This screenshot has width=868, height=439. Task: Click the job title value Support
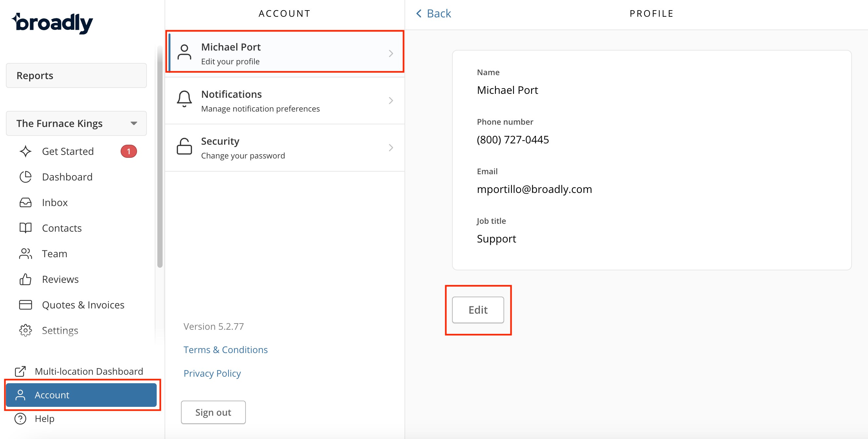point(496,239)
